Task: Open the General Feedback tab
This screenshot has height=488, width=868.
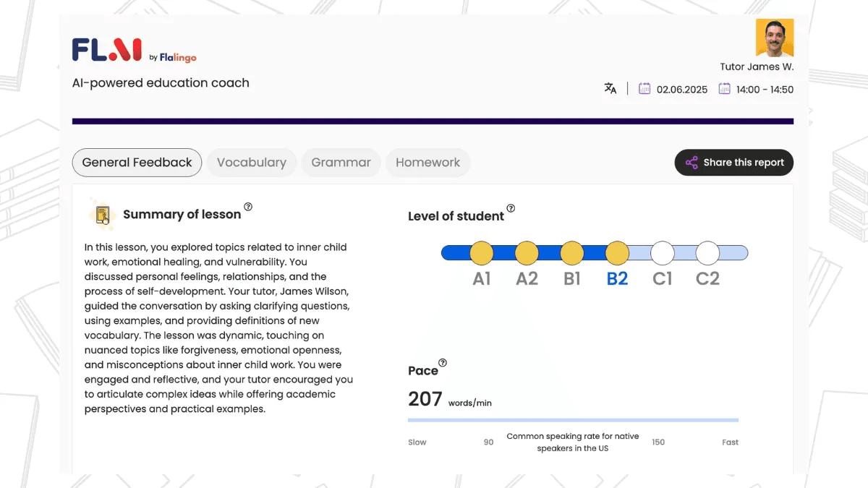Action: pyautogui.click(x=137, y=163)
